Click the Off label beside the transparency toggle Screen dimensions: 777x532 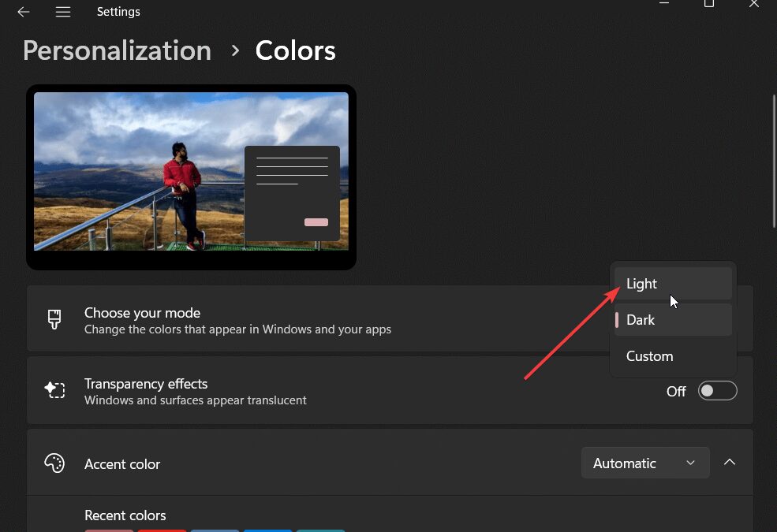[676, 391]
